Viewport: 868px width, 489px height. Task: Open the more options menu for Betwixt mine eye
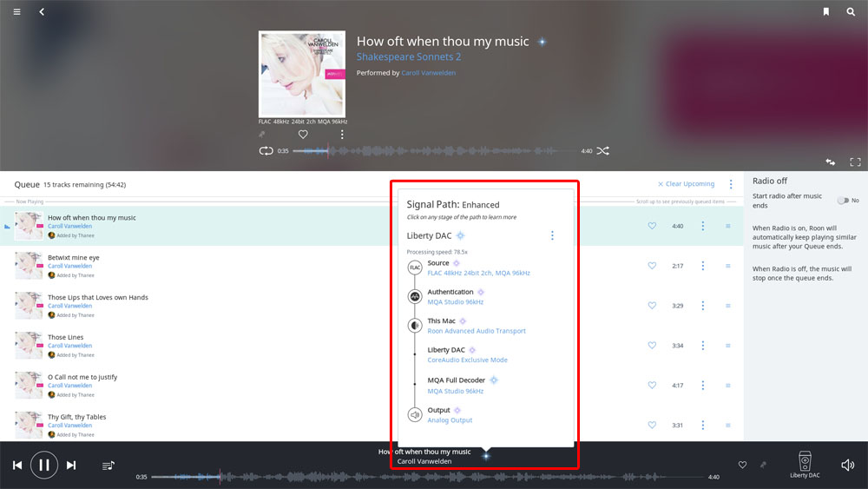(x=703, y=266)
